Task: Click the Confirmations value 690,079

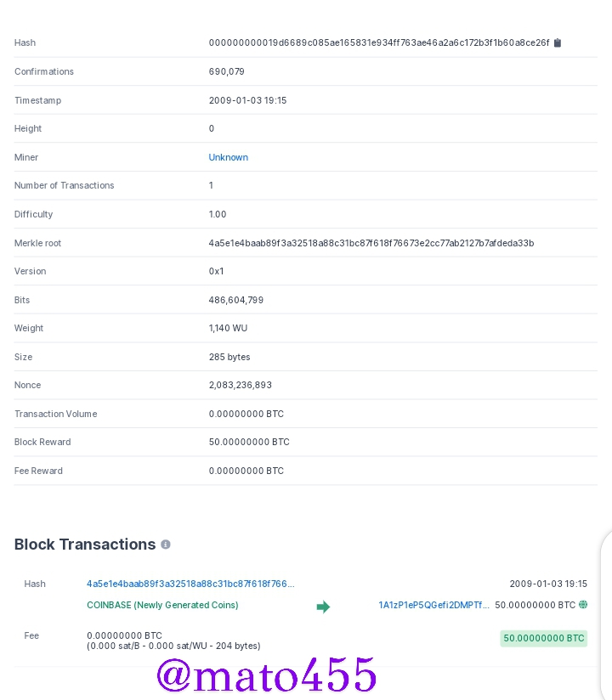Action: [226, 71]
